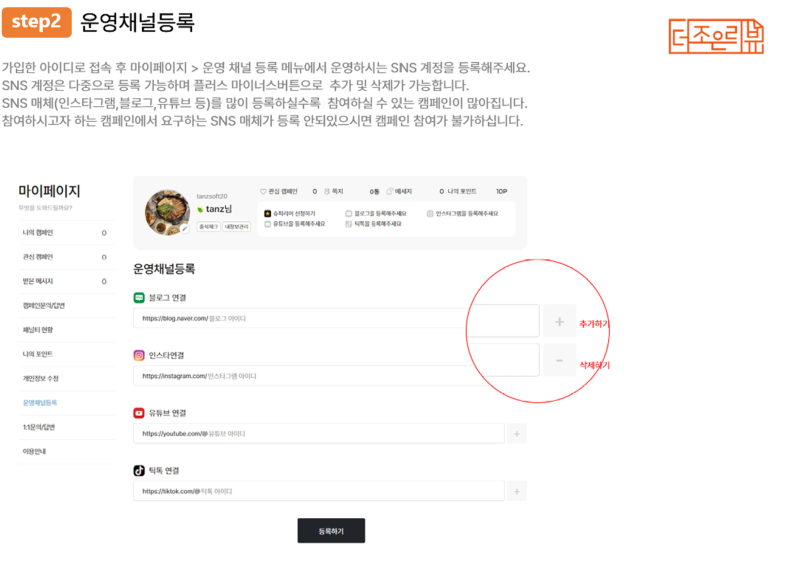Click the 등록하기 submit button
The height and width of the screenshot is (581, 800).
[x=331, y=531]
